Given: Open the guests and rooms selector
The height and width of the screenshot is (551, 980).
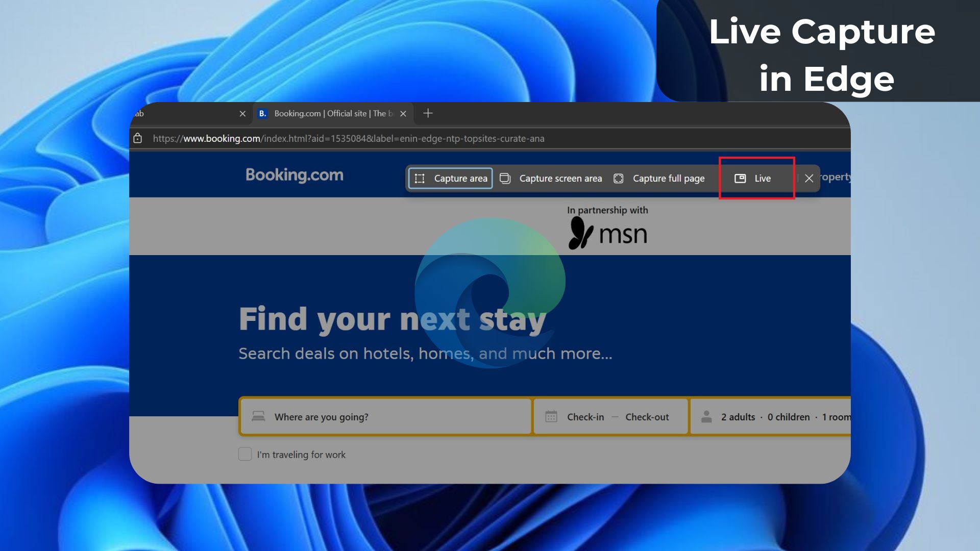Looking at the screenshot, I should [x=771, y=417].
